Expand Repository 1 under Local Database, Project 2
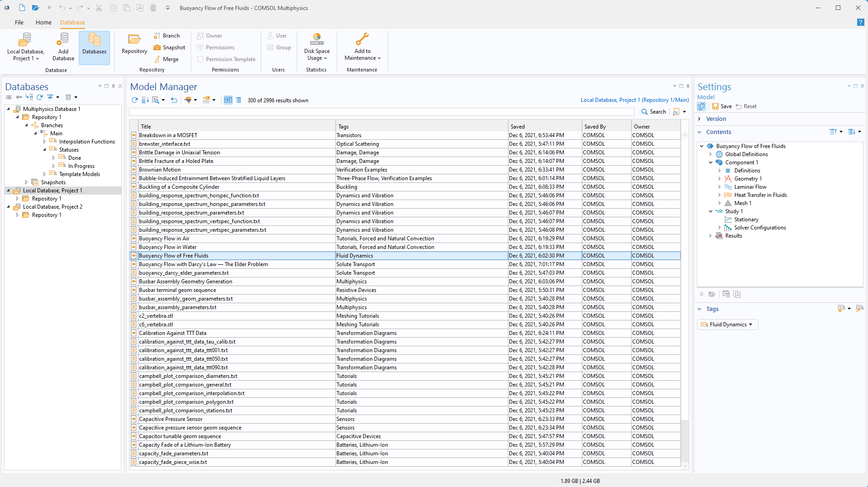Image resolution: width=868 pixels, height=487 pixels. coord(17,215)
